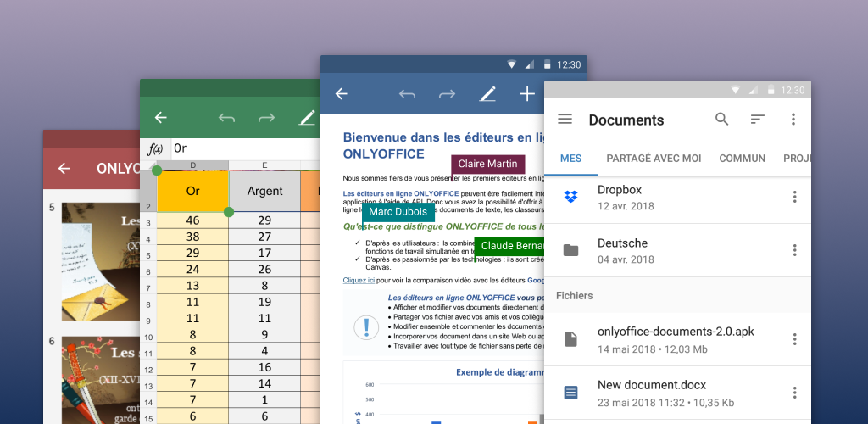868x424 pixels.
Task: Undo in the document editor toolbar
Action: pos(407,95)
